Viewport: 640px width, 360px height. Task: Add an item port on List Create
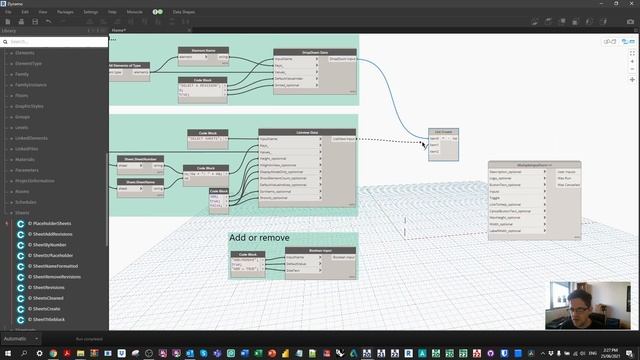443,138
